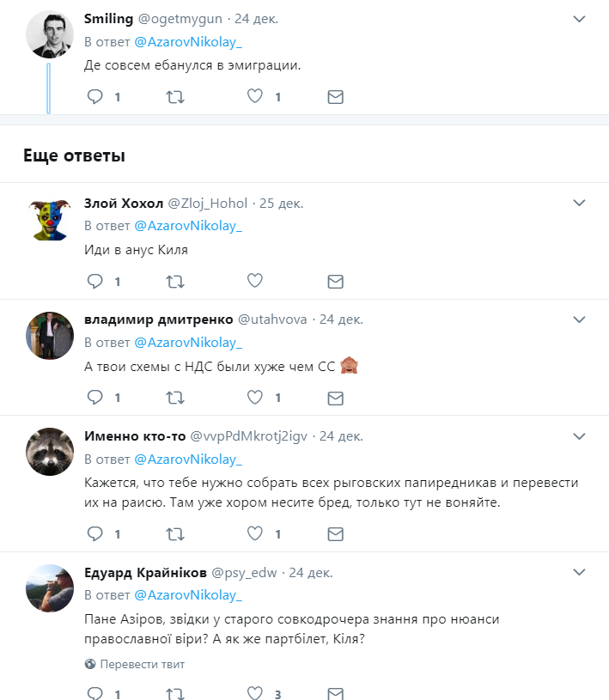609x700 pixels.
Task: Expand the menu chevron on Злой Хохол's tweet
Action: coord(579,203)
